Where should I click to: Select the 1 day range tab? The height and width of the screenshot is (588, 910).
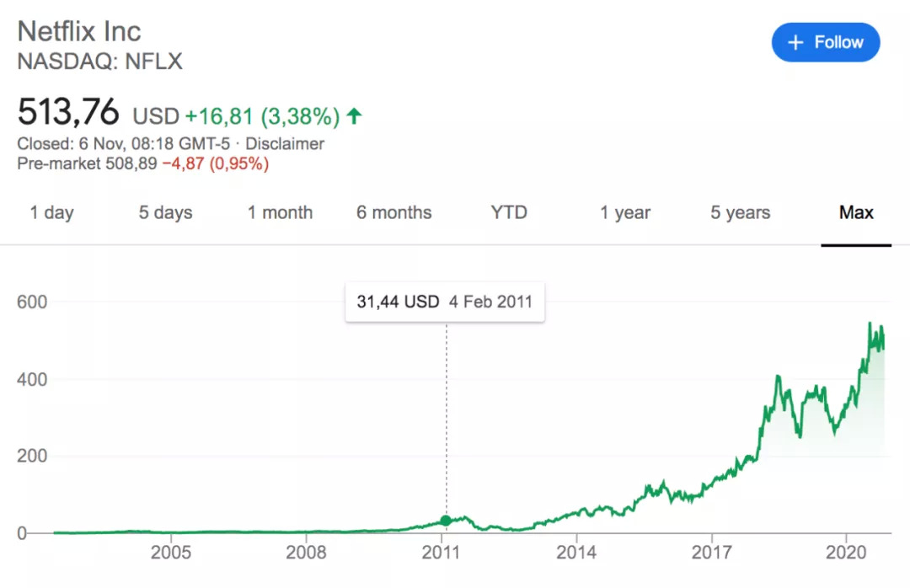point(51,213)
